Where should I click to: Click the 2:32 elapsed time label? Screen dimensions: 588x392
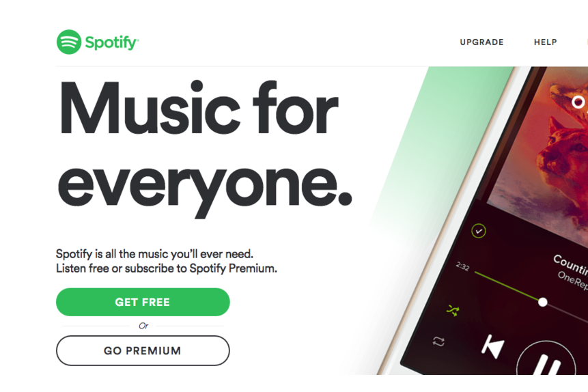click(x=462, y=266)
